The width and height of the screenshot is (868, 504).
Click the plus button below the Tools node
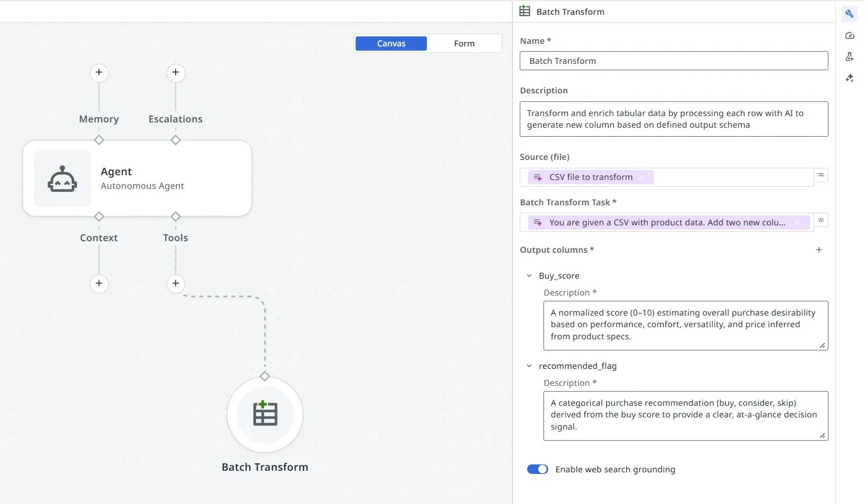pos(175,283)
